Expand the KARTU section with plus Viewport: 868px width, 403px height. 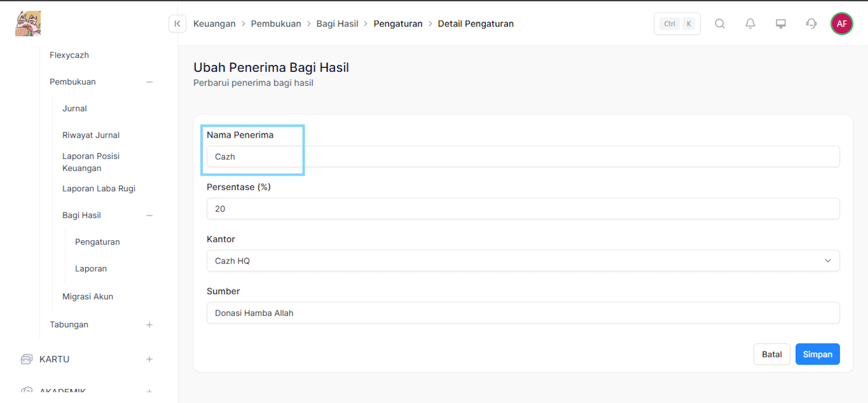(x=149, y=359)
